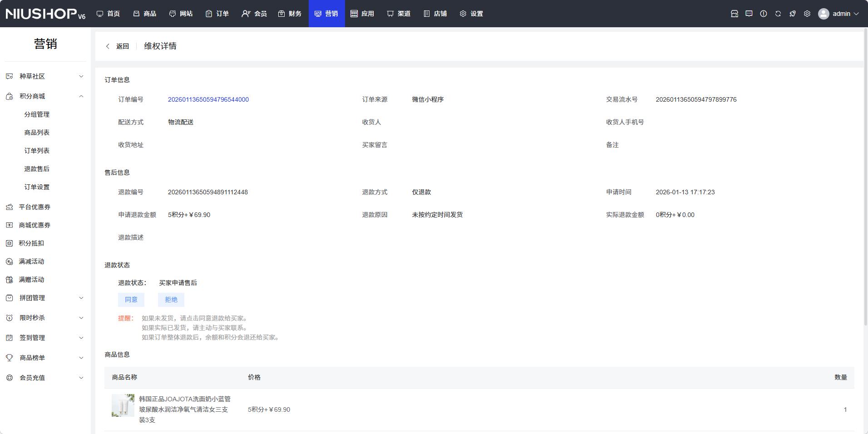The width and height of the screenshot is (868, 434).
Task: Click the store shop icon in header
Action: point(734,14)
